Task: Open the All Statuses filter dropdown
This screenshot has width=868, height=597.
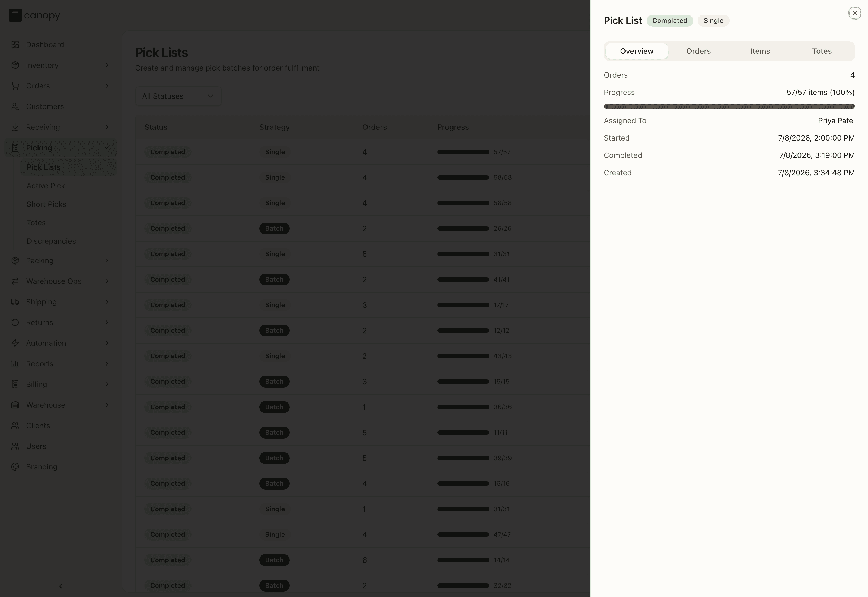Action: [178, 96]
